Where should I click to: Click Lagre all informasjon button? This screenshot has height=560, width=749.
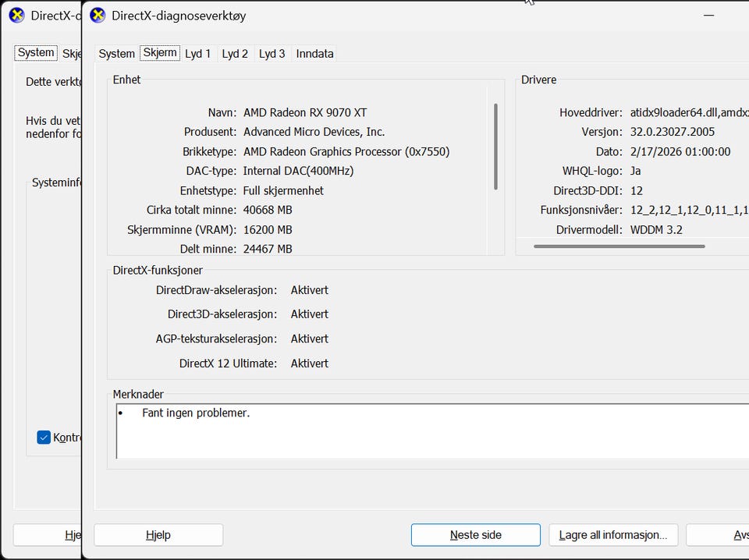(613, 535)
